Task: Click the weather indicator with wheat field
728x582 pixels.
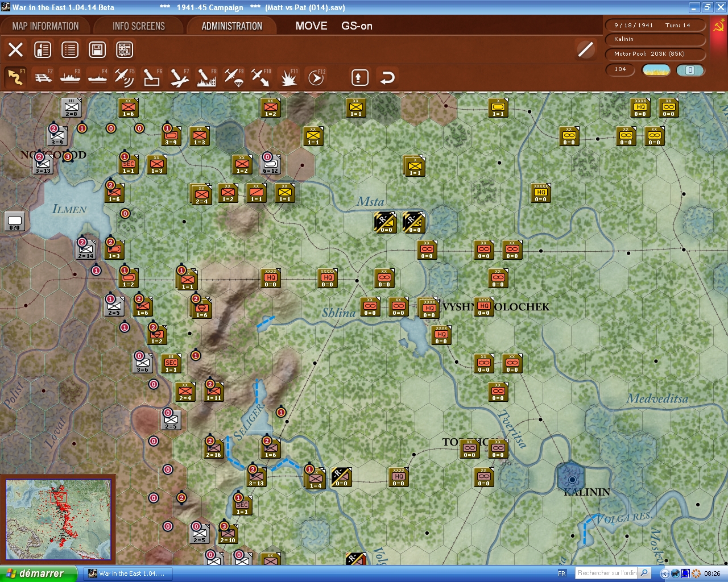Action: coord(656,70)
